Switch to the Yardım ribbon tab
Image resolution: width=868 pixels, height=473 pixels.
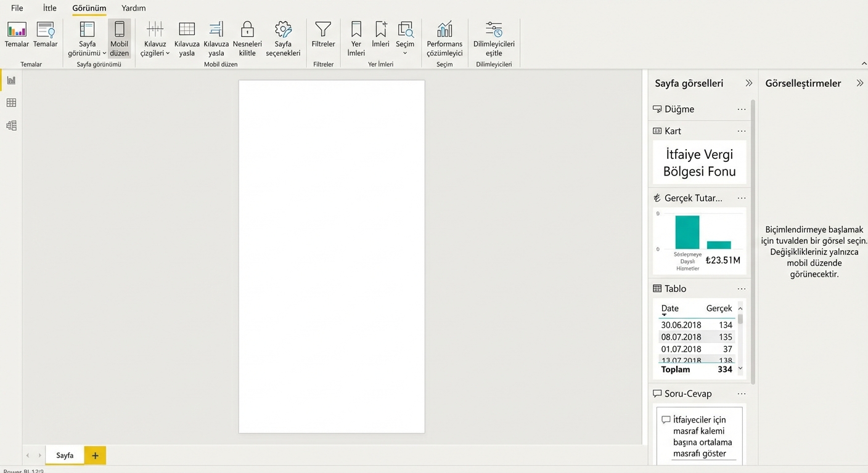[133, 8]
